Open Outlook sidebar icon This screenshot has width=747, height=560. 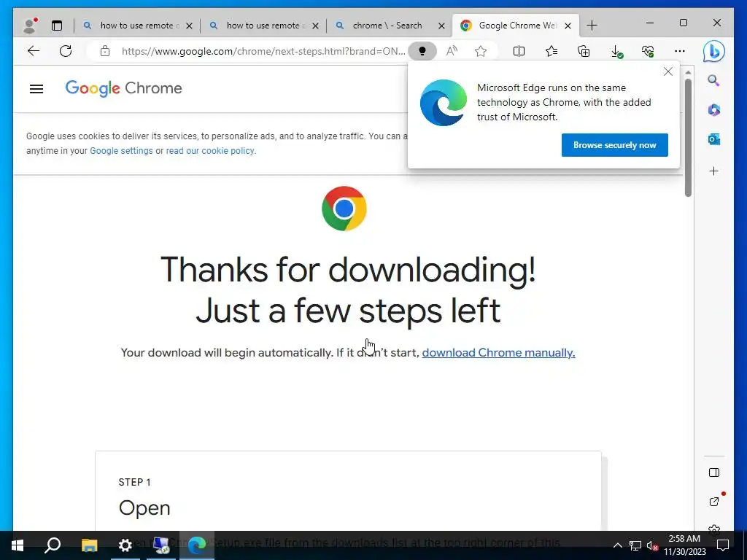pos(713,139)
